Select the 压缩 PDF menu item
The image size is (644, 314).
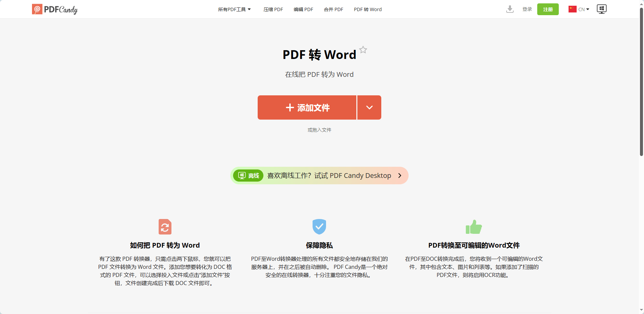click(x=273, y=9)
